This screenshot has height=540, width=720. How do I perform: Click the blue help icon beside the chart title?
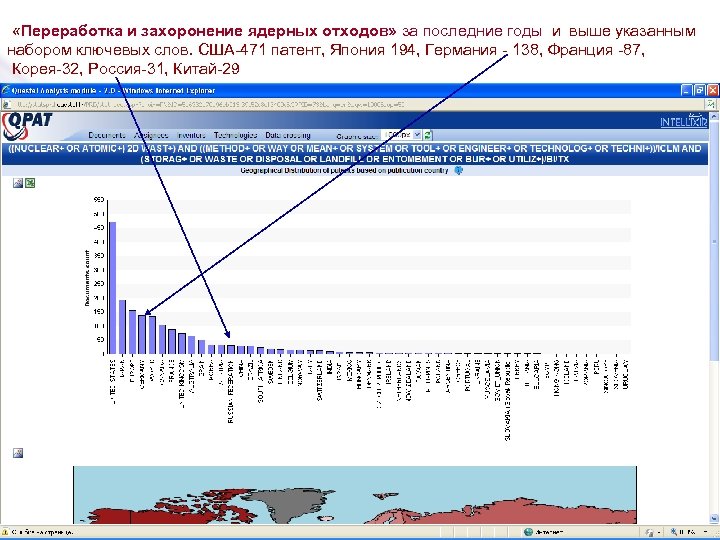pos(458,170)
